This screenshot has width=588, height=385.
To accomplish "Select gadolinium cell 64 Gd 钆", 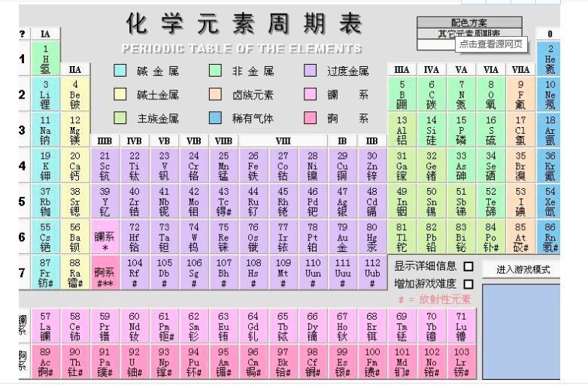I will 253,326.
